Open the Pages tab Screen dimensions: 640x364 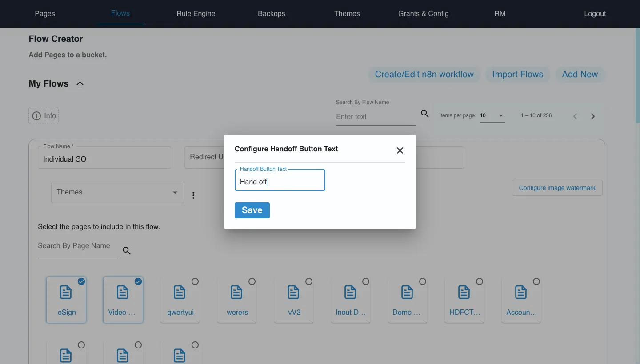click(x=45, y=13)
